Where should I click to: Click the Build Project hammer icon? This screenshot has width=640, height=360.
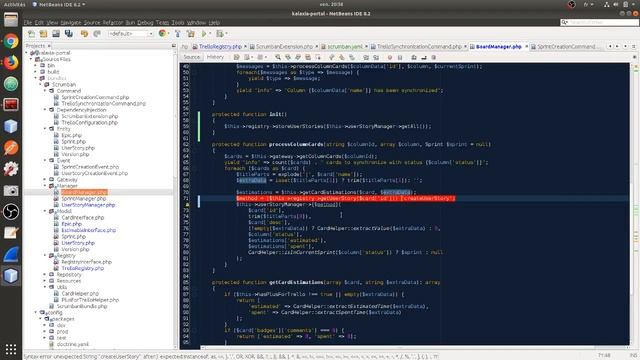click(x=178, y=34)
